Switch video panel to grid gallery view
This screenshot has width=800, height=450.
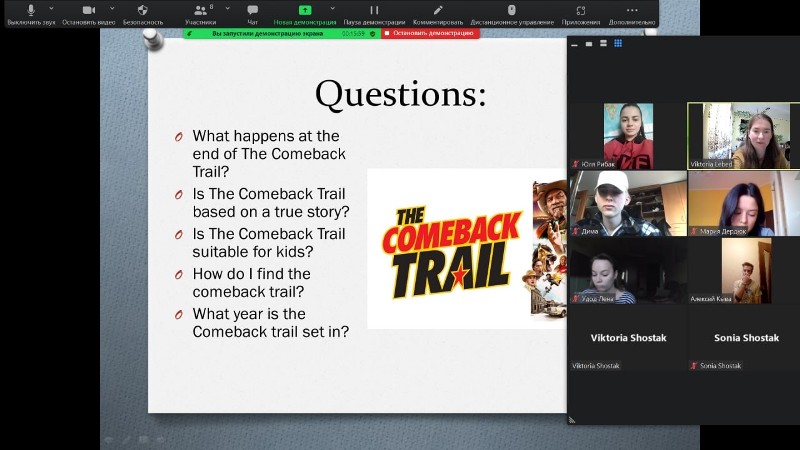tap(618, 43)
